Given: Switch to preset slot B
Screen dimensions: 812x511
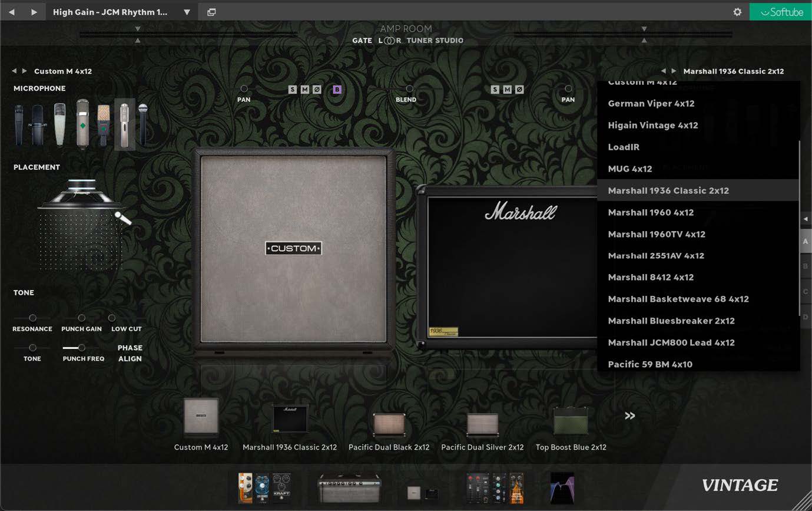Looking at the screenshot, I should pyautogui.click(x=806, y=266).
